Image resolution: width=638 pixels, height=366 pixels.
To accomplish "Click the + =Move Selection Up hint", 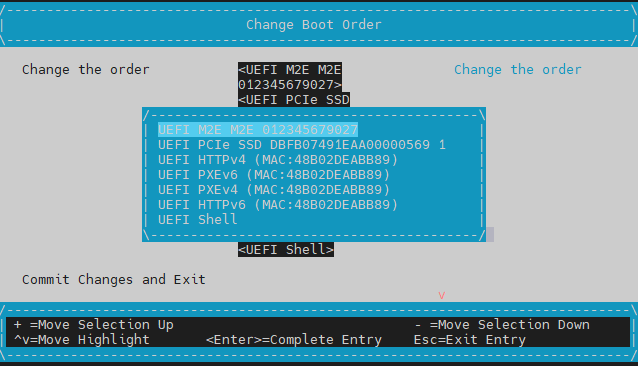I will (x=94, y=325).
